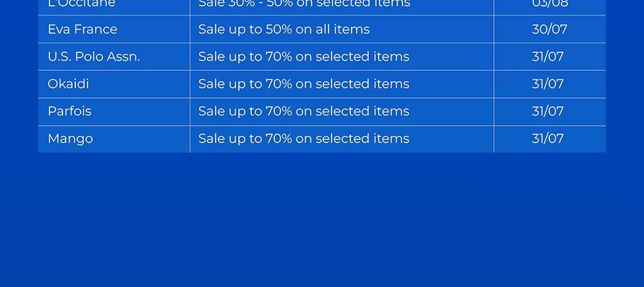
Task: Click '70%' in Mango's sale offer
Action: 279,139
